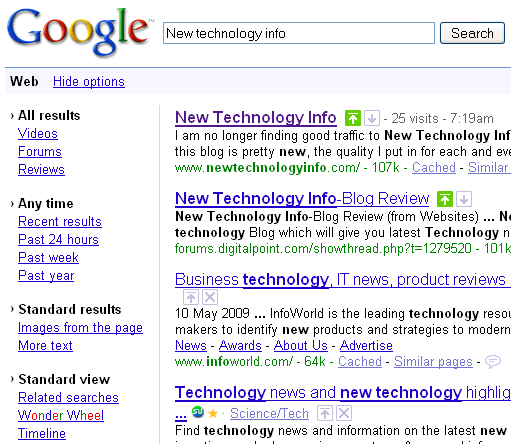Click the Science/Tech category link

pyautogui.click(x=269, y=413)
